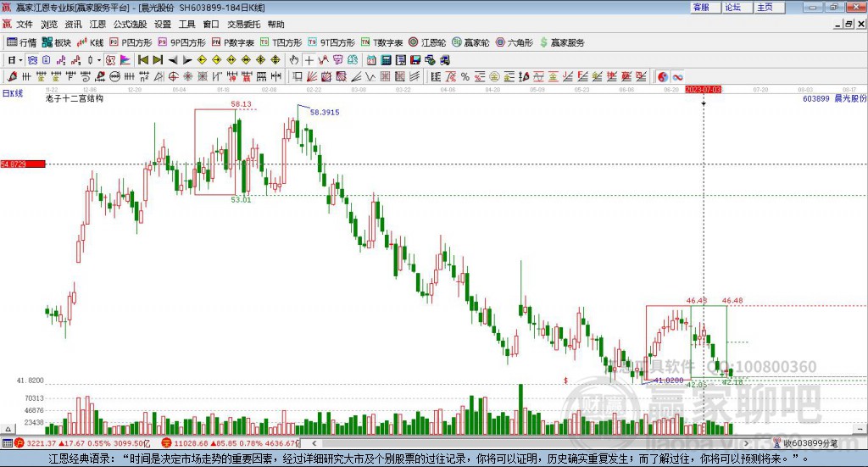
Task: Open the 赢家轮 wheel tool
Action: point(470,42)
